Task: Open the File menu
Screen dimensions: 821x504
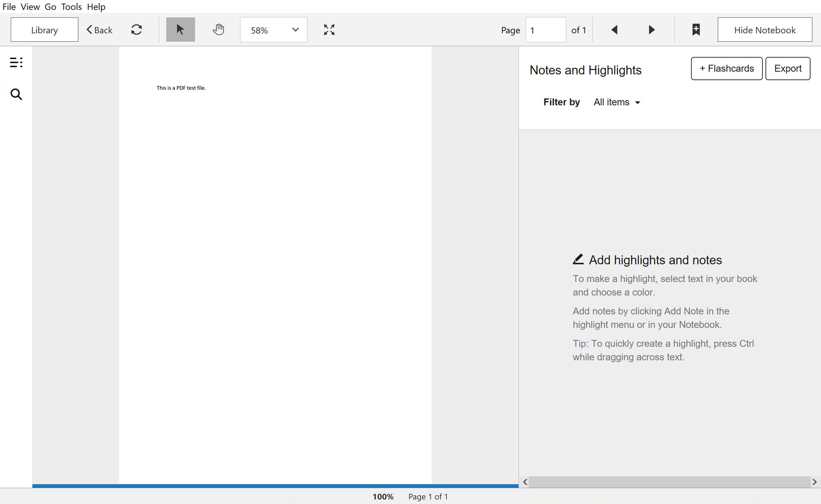Action: click(9, 7)
